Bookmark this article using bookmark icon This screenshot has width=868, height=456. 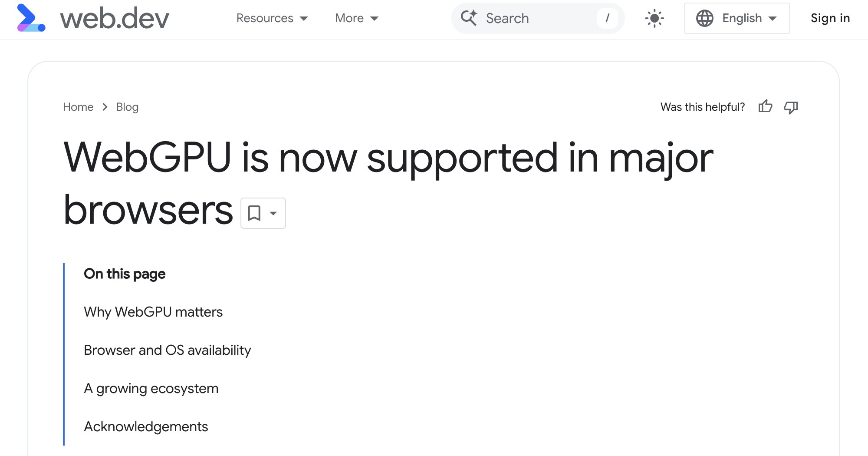pyautogui.click(x=255, y=213)
